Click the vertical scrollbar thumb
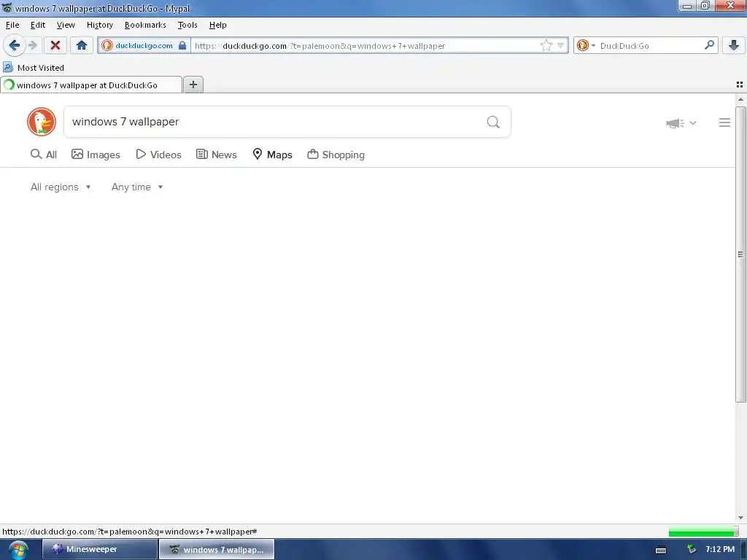Screen dimensions: 747x560 [x=740, y=254]
